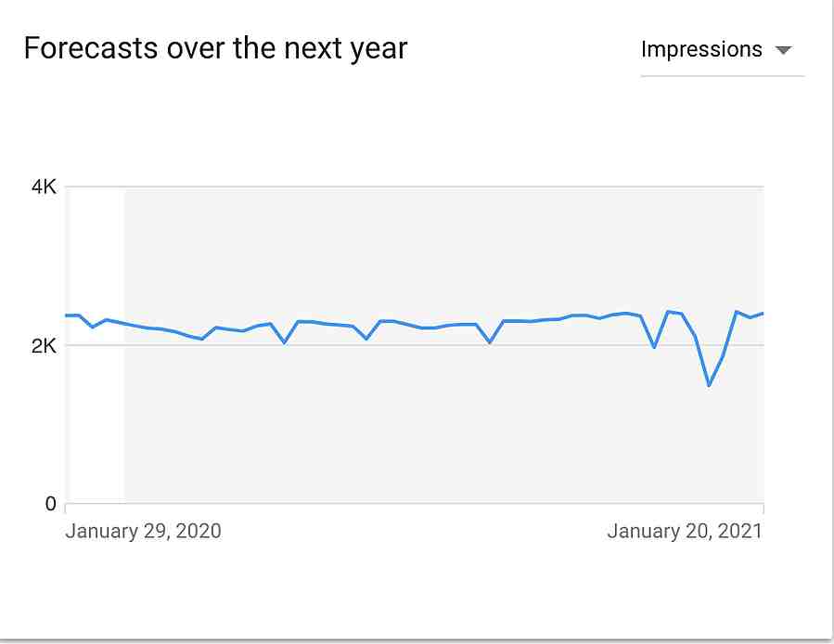Click the 4K horizontal gridline

[415, 187]
